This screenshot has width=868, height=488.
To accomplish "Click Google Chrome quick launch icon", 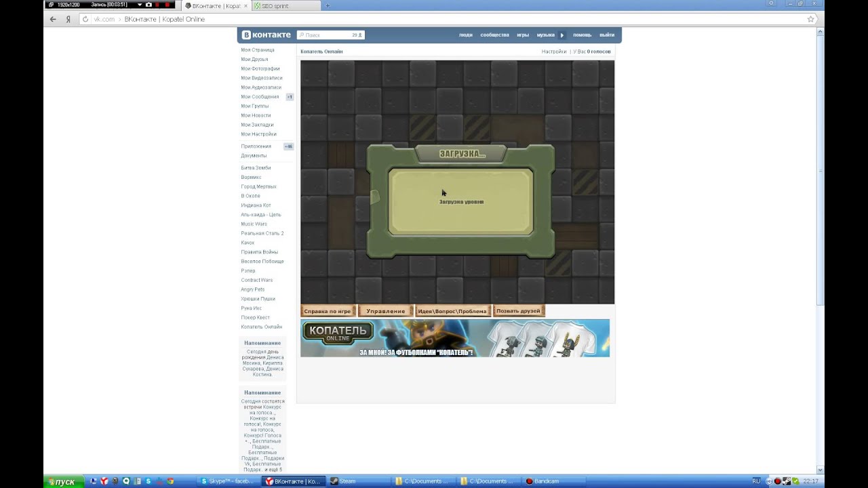I will pyautogui.click(x=171, y=481).
